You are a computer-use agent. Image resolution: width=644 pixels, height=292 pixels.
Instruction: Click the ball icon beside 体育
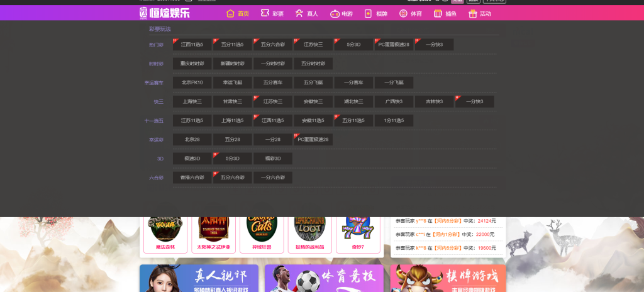click(x=402, y=13)
